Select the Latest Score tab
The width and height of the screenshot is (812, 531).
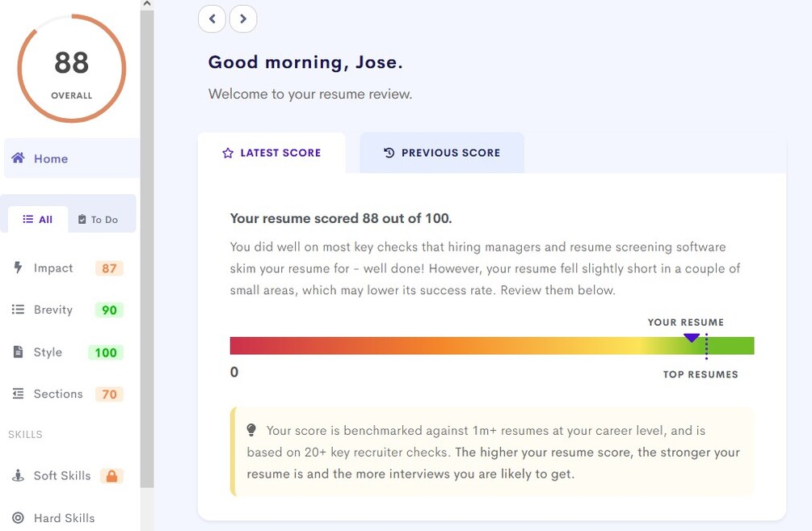[271, 152]
